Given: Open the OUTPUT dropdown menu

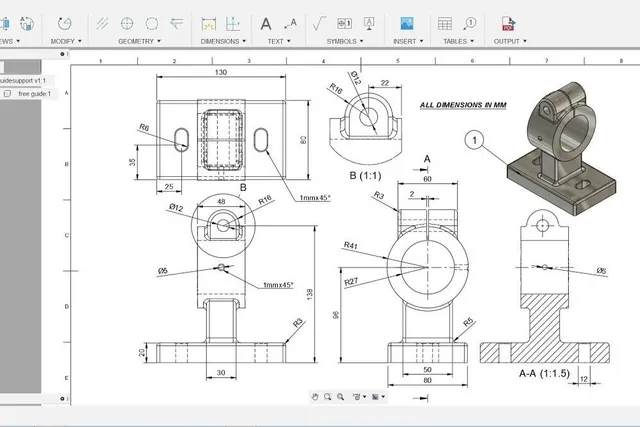Looking at the screenshot, I should (x=510, y=41).
